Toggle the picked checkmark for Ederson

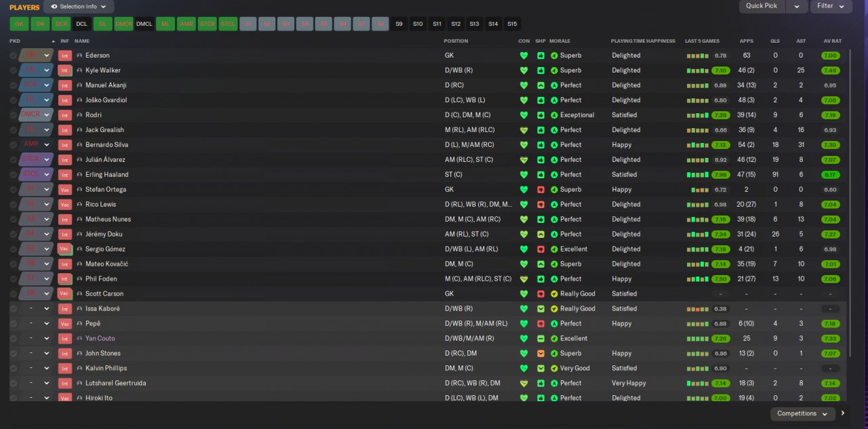pos(13,56)
